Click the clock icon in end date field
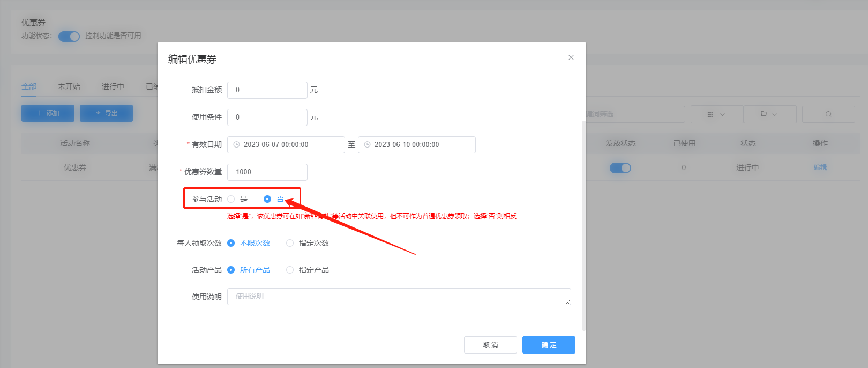 (x=367, y=145)
